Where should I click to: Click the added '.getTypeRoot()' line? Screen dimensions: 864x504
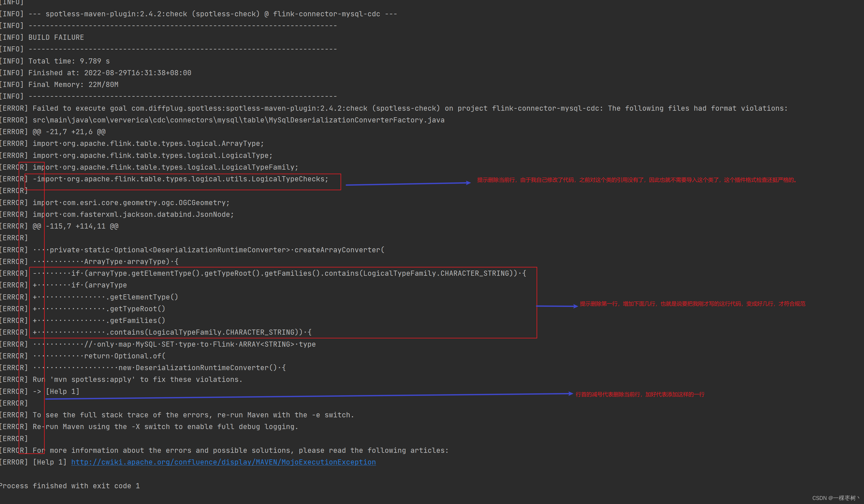[83, 309]
